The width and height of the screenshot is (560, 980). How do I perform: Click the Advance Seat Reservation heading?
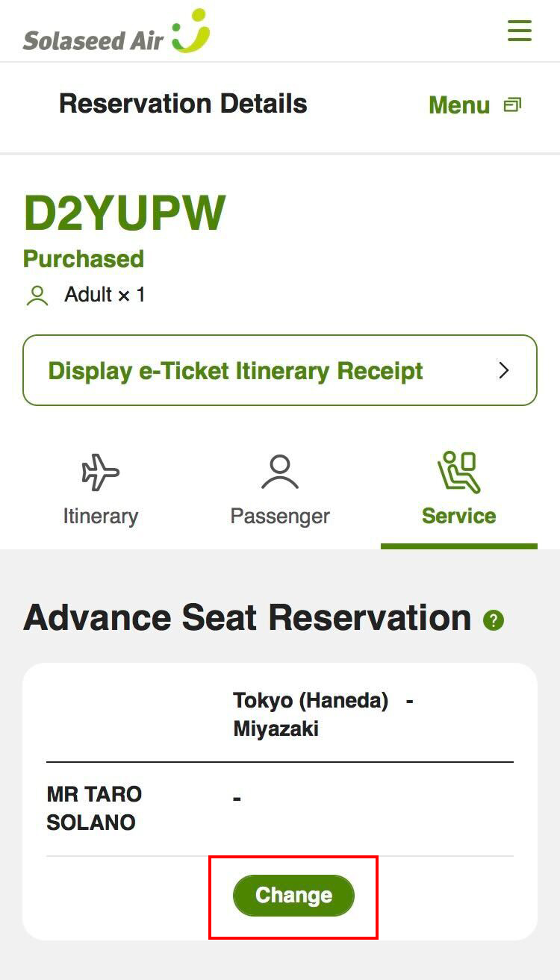(x=247, y=618)
